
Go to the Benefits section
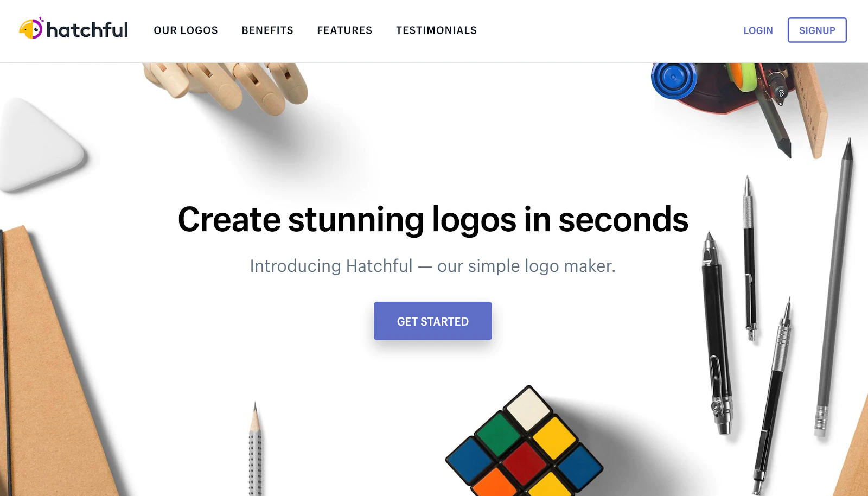click(267, 30)
